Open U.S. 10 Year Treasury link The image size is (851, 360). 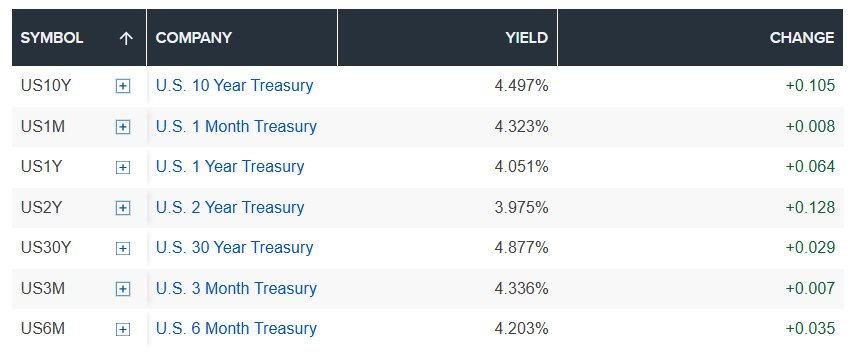234,86
